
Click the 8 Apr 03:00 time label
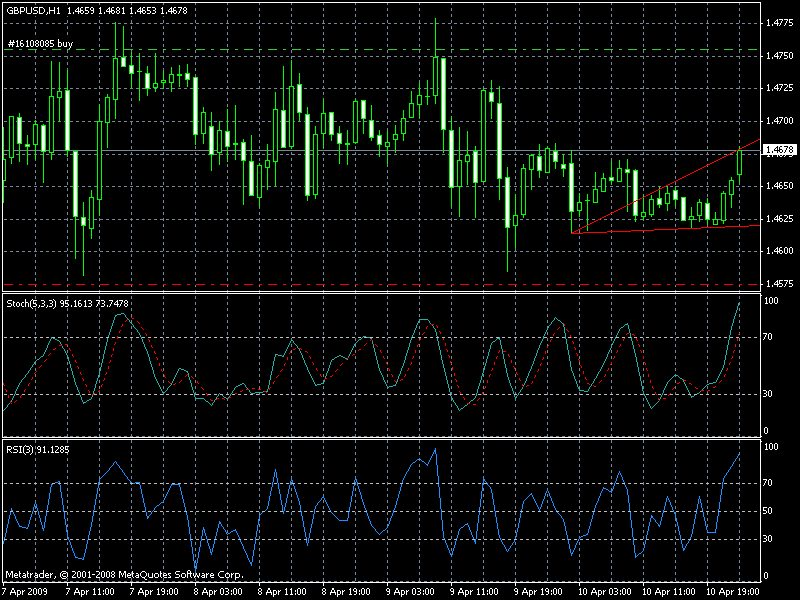click(x=218, y=592)
